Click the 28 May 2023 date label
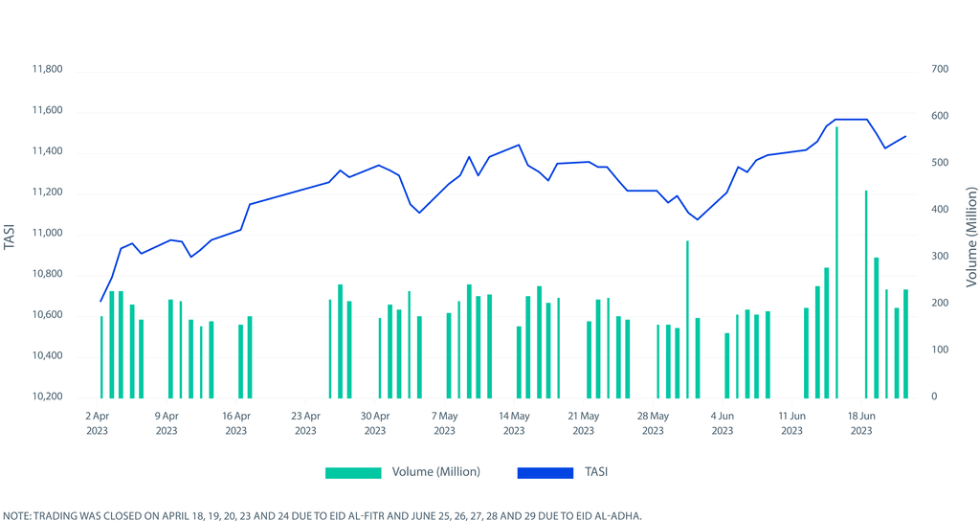Image resolution: width=980 pixels, height=521 pixels. pyautogui.click(x=653, y=423)
